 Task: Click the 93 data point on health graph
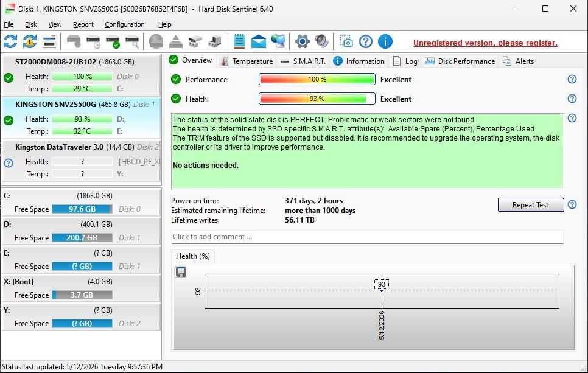[382, 291]
